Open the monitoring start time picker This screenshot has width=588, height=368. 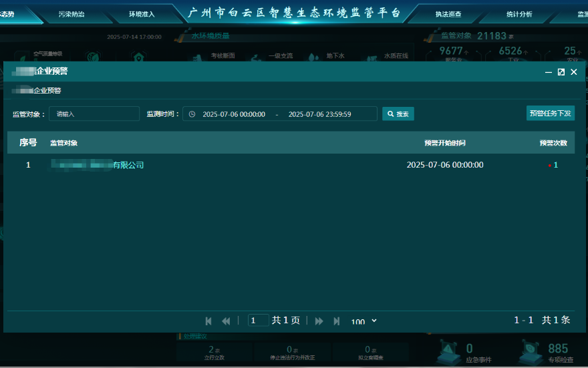(x=234, y=114)
